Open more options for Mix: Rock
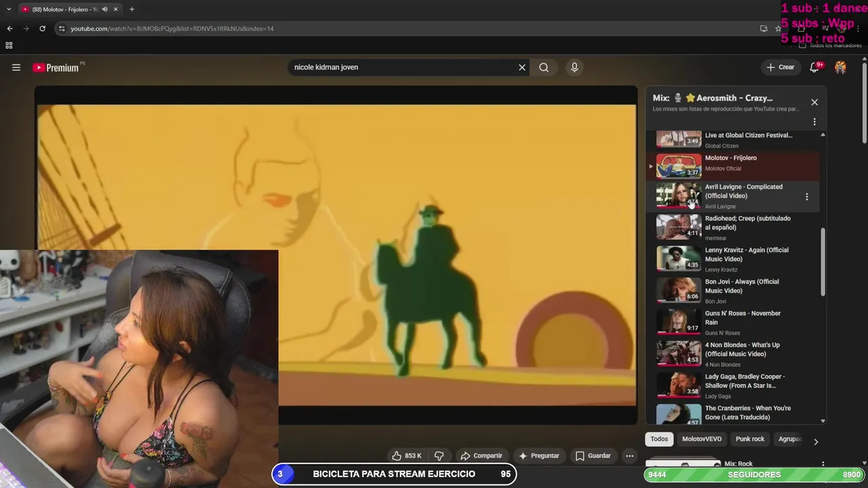 (823, 464)
